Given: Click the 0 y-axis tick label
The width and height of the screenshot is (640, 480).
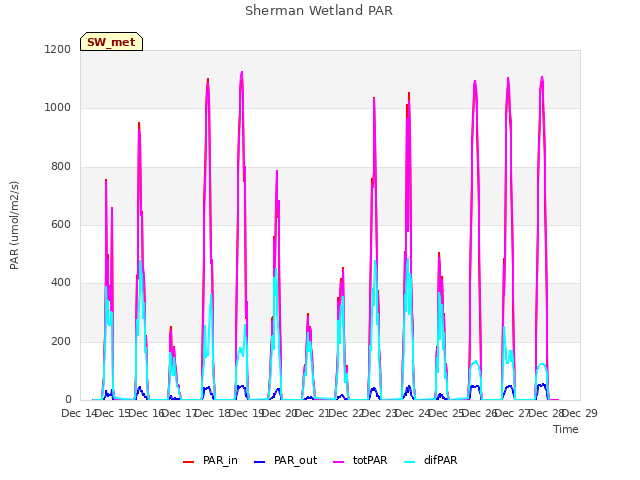Looking at the screenshot, I should 68,400.
